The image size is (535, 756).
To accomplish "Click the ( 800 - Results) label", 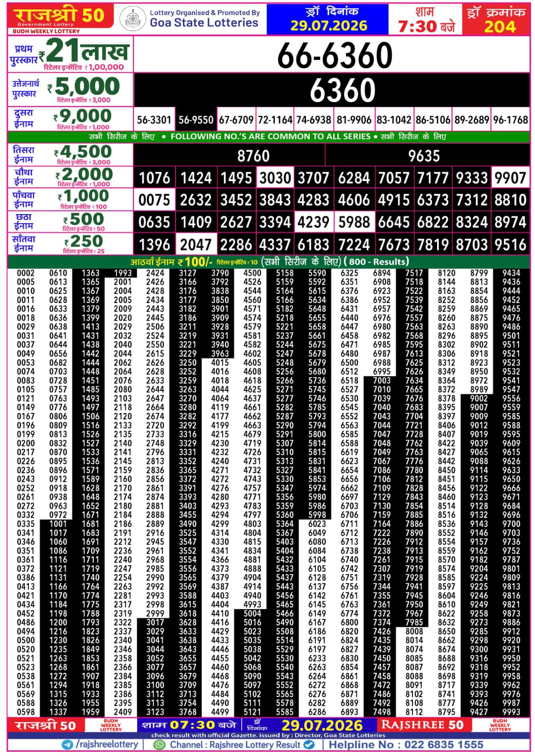I will tap(377, 262).
